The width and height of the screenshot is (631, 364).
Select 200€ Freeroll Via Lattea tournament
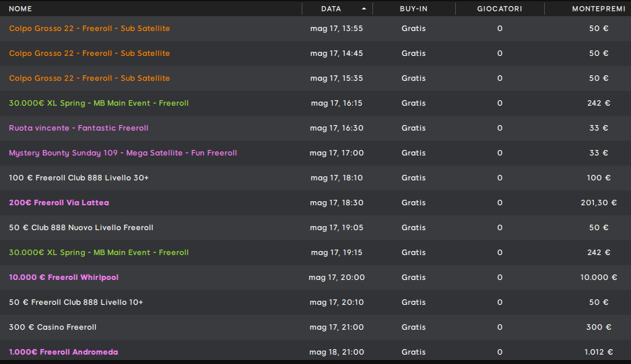click(315, 203)
